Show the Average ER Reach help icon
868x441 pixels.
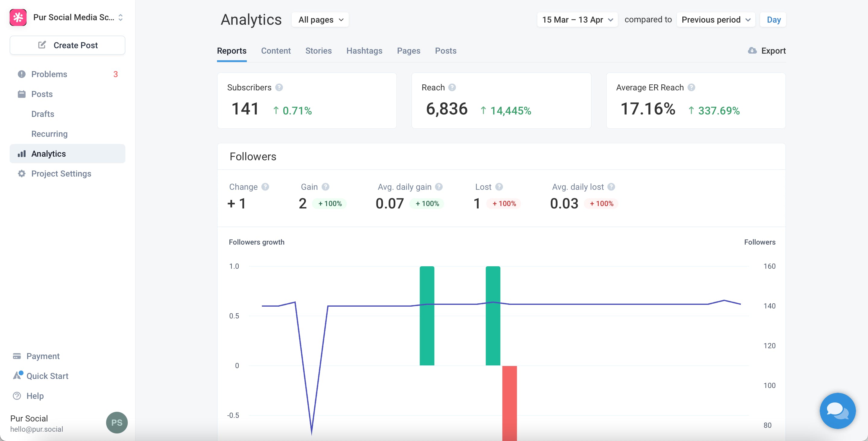[691, 88]
